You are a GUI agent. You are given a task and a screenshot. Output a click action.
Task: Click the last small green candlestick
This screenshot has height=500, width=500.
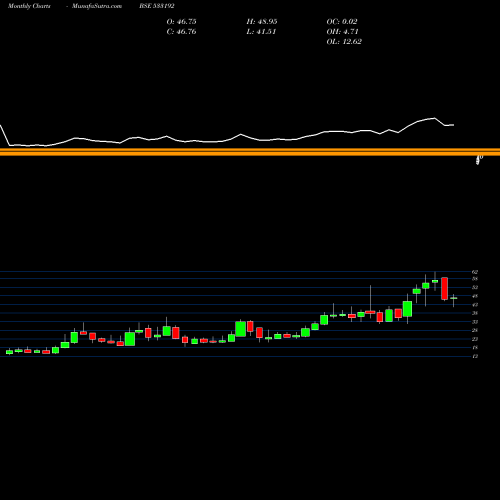click(x=454, y=298)
